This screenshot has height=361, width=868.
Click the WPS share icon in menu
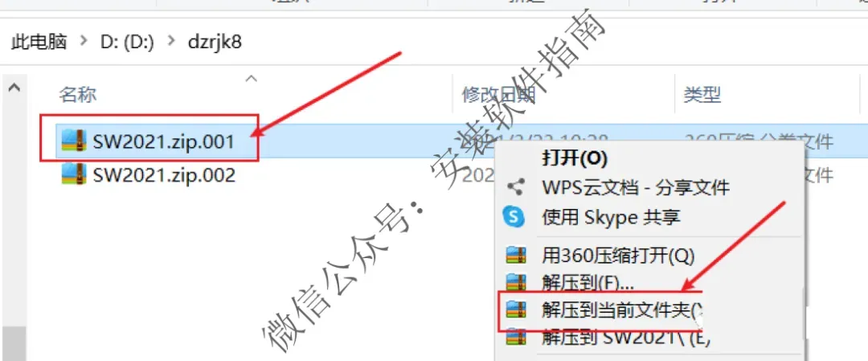(515, 187)
